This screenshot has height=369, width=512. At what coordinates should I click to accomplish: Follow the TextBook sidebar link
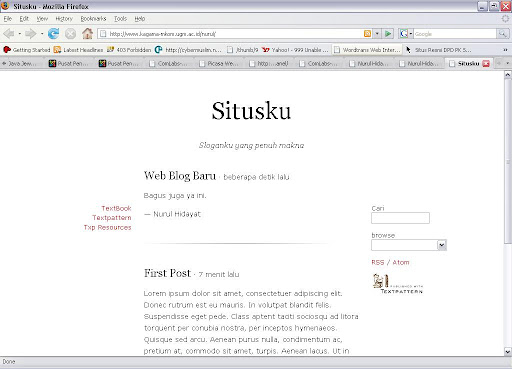point(116,208)
